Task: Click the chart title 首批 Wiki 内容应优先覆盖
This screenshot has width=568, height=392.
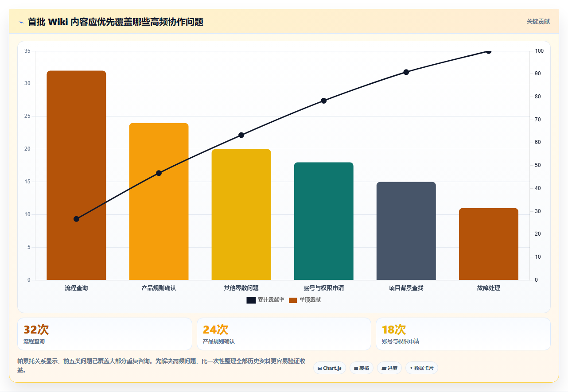Action: tap(115, 22)
